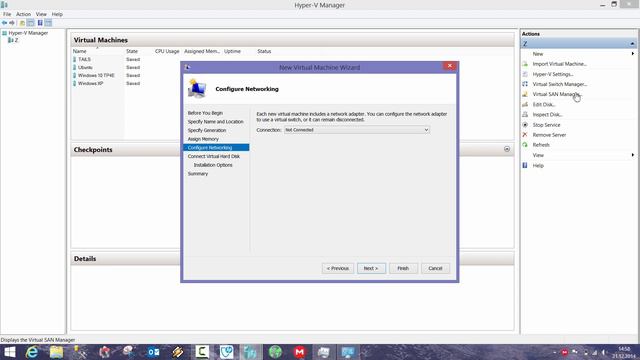Viewport: 640px width, 360px height.
Task: Click the green Refresh icon
Action: [x=525, y=145]
